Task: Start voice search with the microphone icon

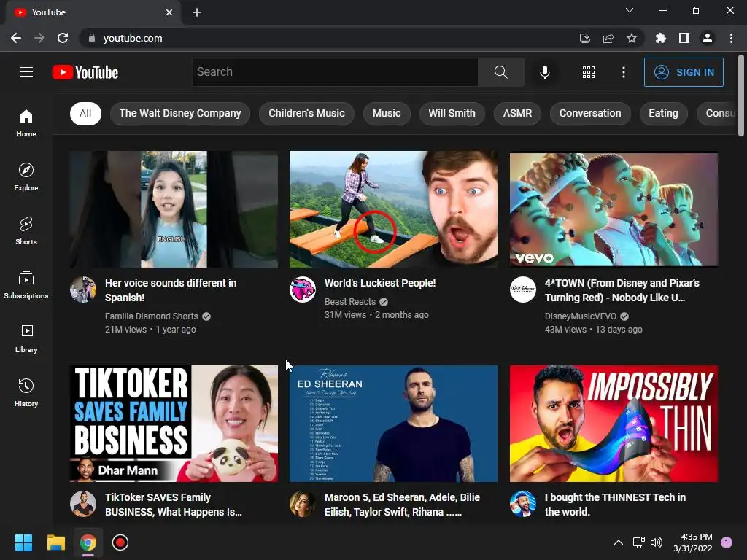Action: [x=544, y=72]
